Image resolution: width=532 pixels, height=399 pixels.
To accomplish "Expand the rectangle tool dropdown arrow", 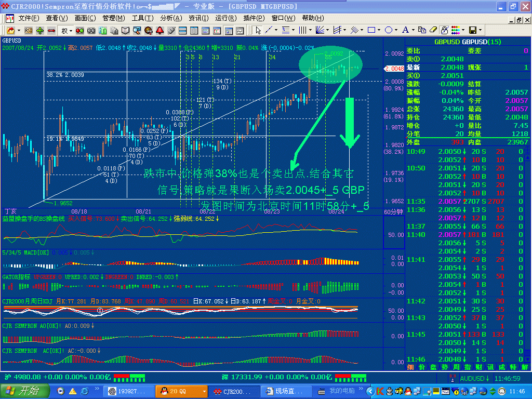I will point(379,30).
